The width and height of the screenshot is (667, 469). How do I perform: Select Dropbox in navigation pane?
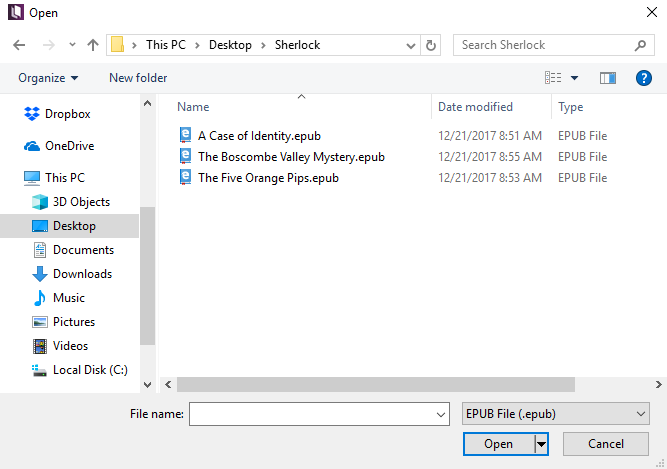[67, 114]
